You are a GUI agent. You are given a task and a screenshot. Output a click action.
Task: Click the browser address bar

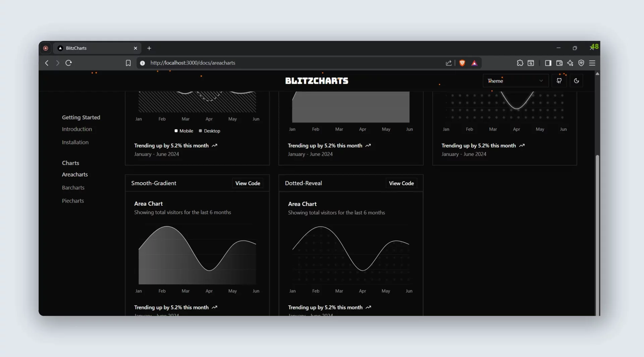(235, 63)
